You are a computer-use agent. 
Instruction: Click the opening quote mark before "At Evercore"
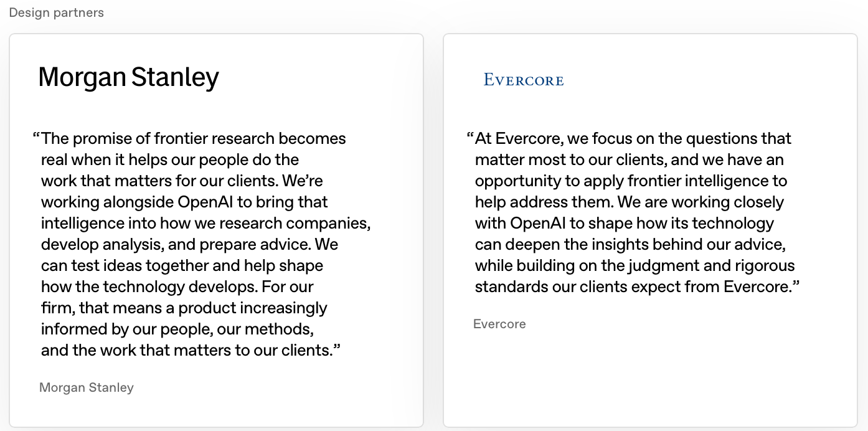(470, 136)
